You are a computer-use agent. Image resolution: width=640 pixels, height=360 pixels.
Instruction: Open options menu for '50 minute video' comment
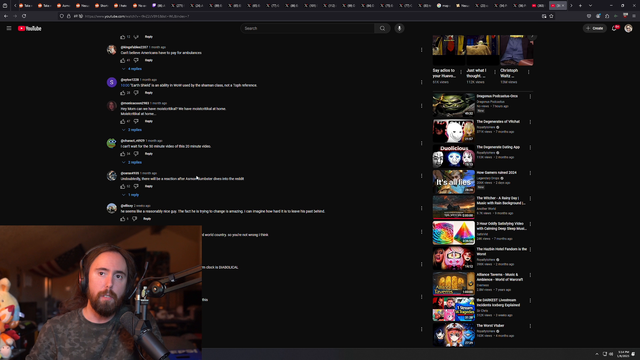point(422,143)
